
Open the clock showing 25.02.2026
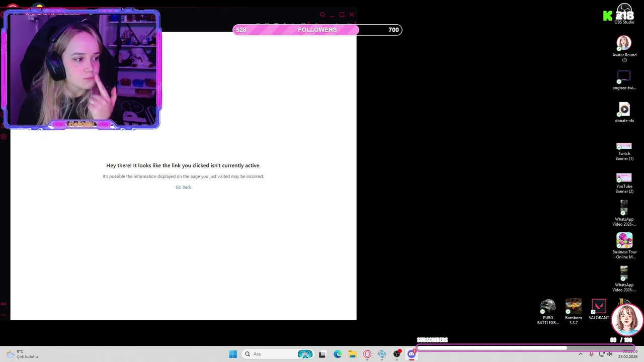pos(628,354)
